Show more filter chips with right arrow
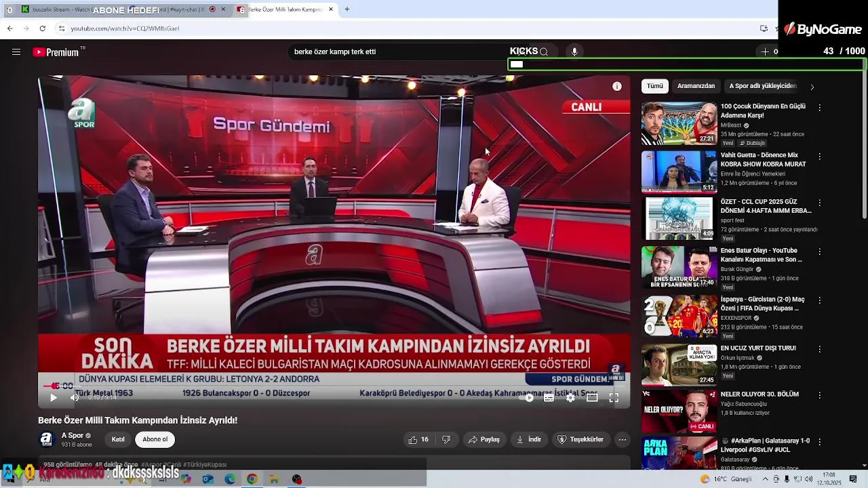Viewport: 868px width, 488px height. [812, 87]
